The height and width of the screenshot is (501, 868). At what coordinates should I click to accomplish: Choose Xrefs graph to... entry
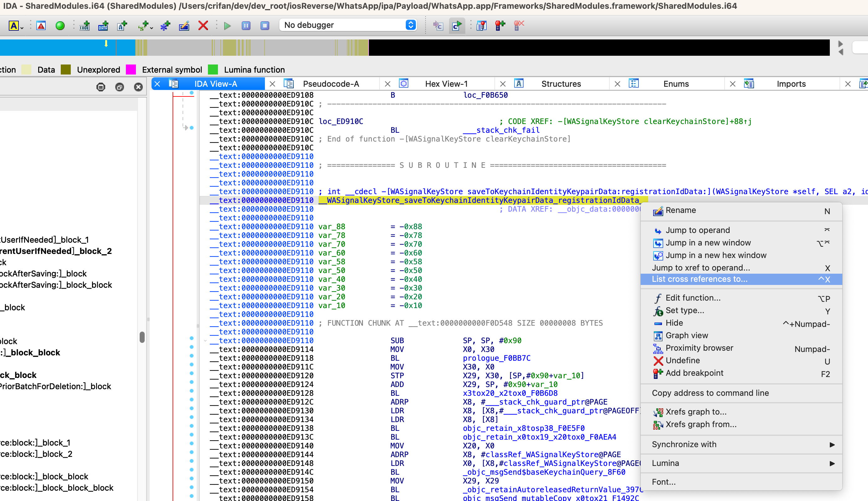(741, 412)
